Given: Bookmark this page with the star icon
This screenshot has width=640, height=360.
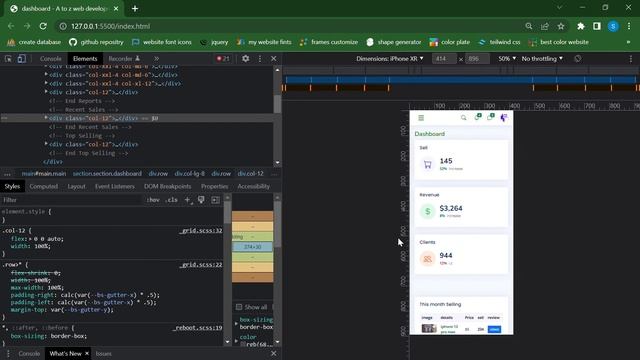Looking at the screenshot, I should pos(561,26).
